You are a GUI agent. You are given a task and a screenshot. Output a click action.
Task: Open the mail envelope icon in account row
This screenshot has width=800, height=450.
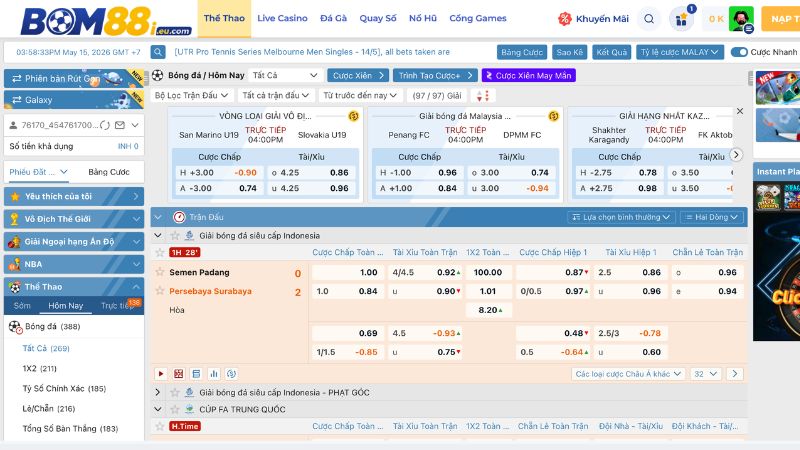pyautogui.click(x=120, y=125)
